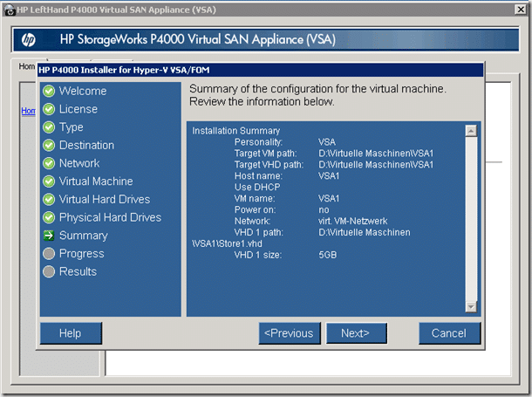
Task: Select the Virtual Machine step label
Action: [x=96, y=181]
